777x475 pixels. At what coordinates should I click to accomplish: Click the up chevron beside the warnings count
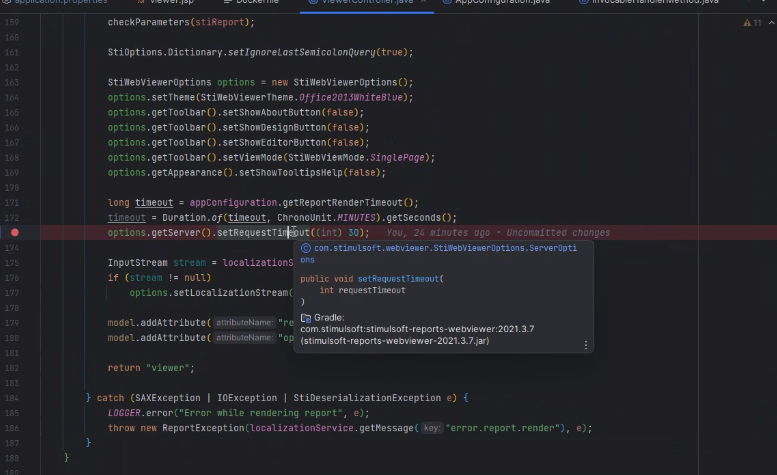pos(772,23)
